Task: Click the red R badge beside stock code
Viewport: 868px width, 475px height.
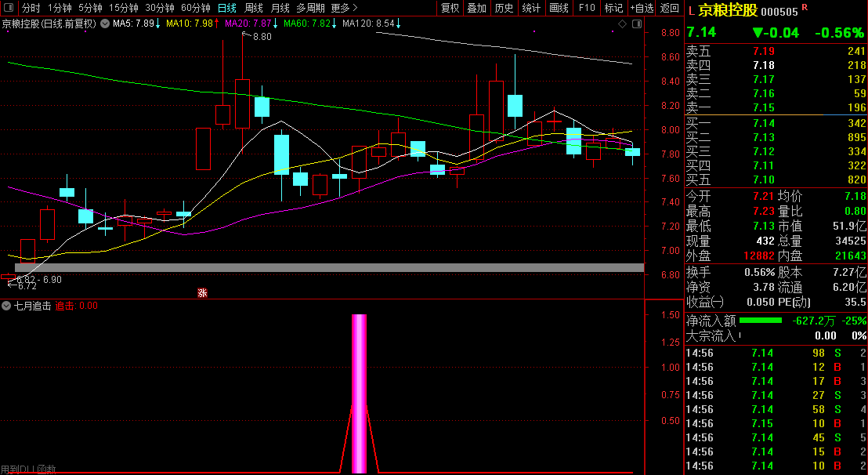Action: pyautogui.click(x=805, y=9)
